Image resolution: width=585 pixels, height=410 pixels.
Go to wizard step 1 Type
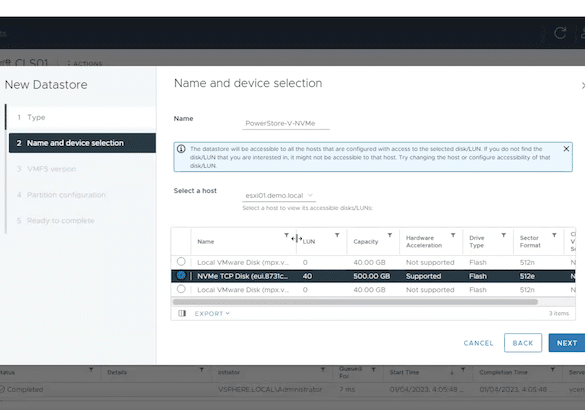coord(82,117)
